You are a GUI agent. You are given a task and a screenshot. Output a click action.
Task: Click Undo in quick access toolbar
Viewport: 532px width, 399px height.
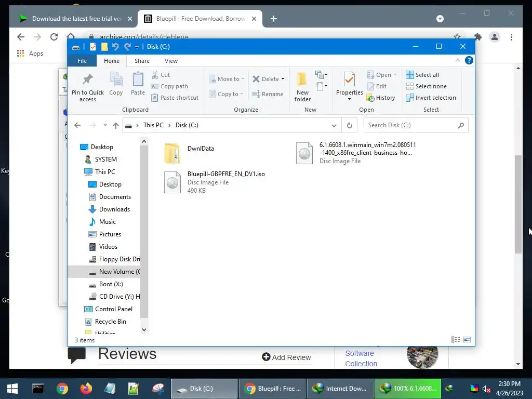click(x=115, y=46)
